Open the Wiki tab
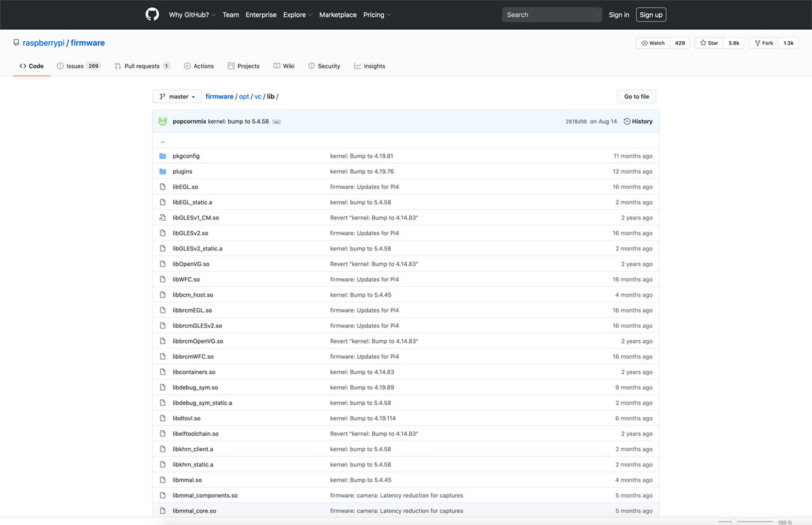 click(284, 66)
